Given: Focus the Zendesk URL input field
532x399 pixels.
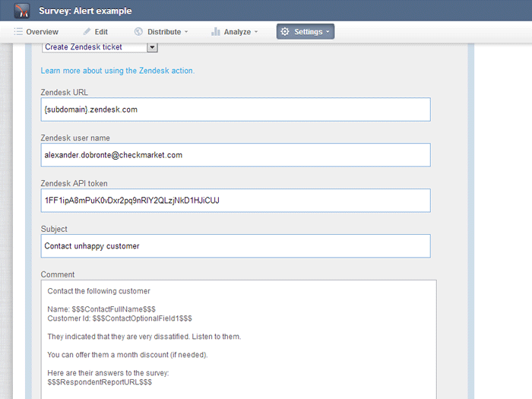Looking at the screenshot, I should pyautogui.click(x=236, y=109).
